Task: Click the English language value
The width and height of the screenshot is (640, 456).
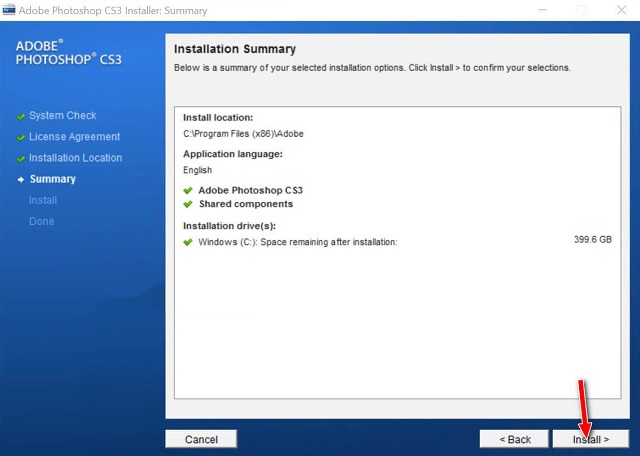Action: pyautogui.click(x=198, y=170)
